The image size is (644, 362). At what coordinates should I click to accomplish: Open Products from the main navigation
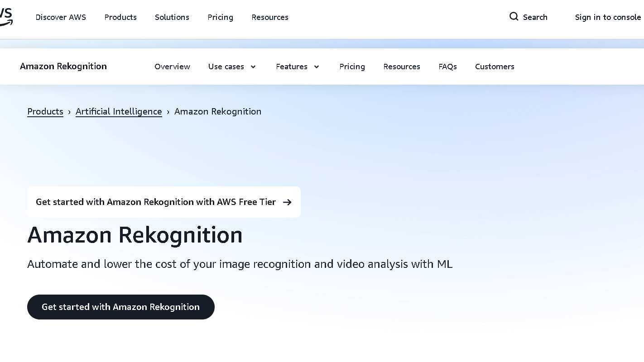(x=120, y=17)
